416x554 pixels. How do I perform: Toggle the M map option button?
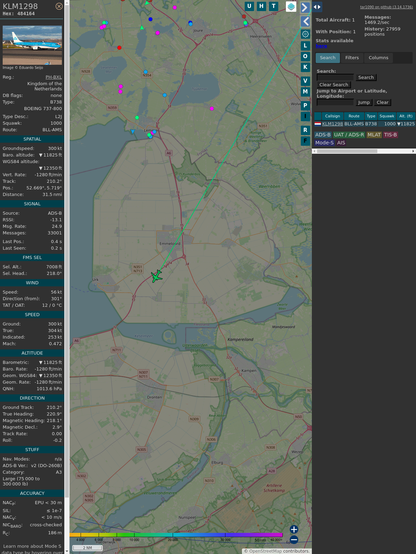point(305,92)
